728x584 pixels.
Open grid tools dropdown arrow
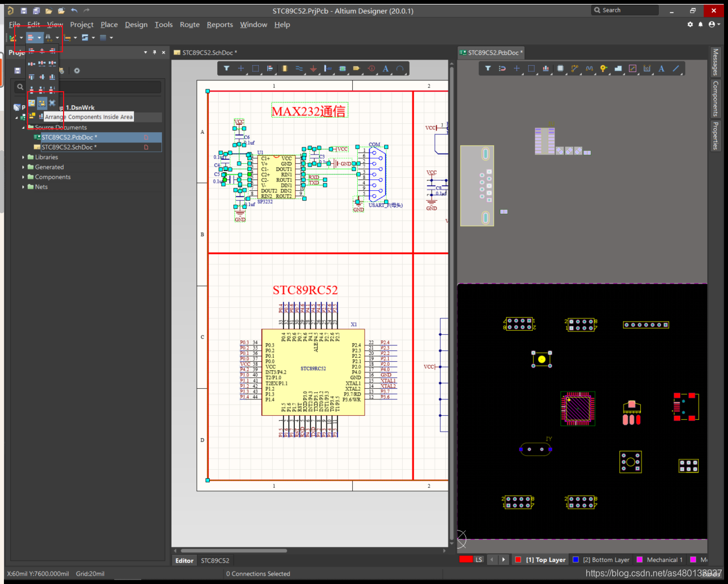[x=111, y=38]
